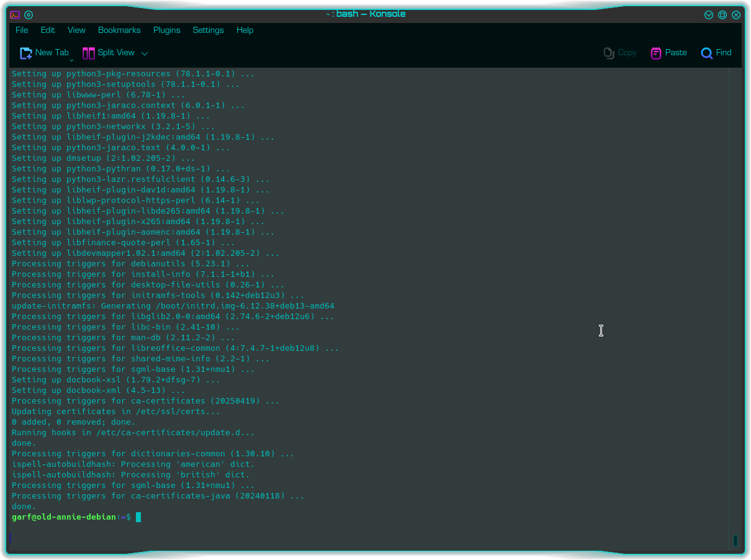Click the Paste clipboard icon
Viewport: 751px width, 560px height.
point(656,53)
